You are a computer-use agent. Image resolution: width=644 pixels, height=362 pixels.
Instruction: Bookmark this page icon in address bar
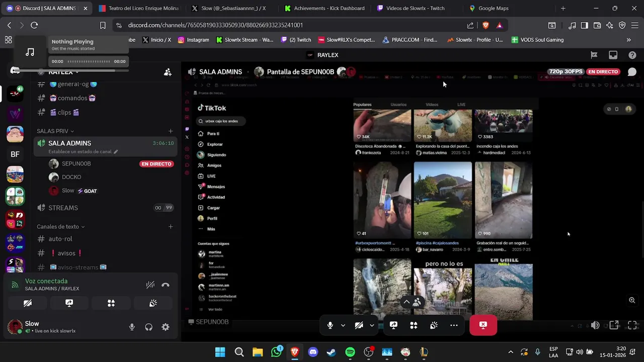click(x=103, y=25)
